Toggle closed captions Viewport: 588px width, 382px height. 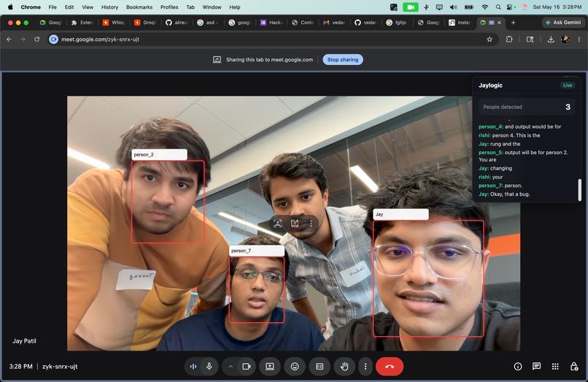point(320,366)
